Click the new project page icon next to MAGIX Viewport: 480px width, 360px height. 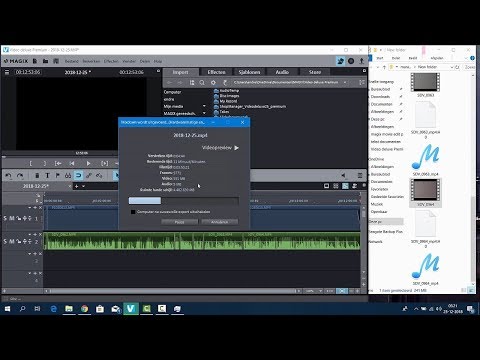tap(35, 61)
